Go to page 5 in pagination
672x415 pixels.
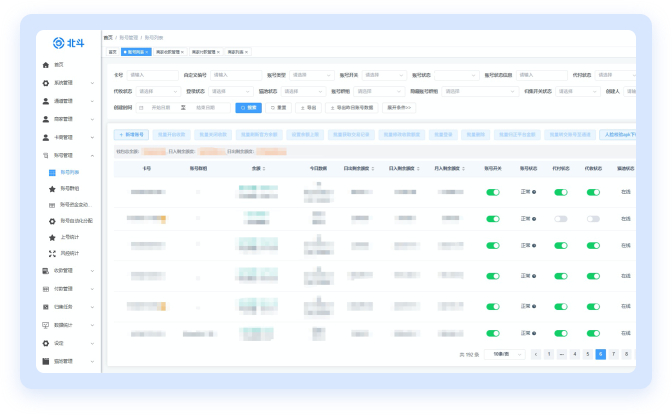tap(588, 354)
